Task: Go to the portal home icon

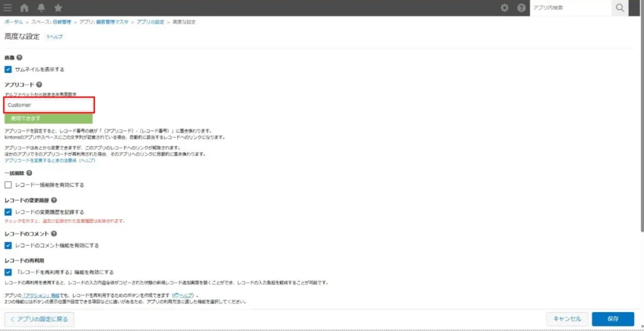Action: coord(25,8)
